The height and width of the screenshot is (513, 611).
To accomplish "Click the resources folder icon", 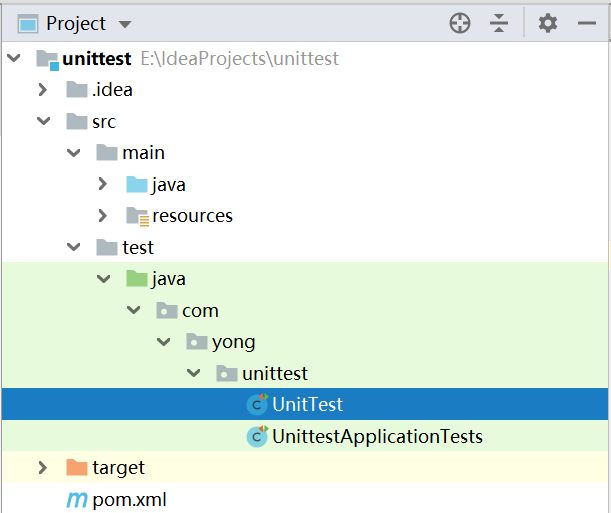I will click(137, 216).
